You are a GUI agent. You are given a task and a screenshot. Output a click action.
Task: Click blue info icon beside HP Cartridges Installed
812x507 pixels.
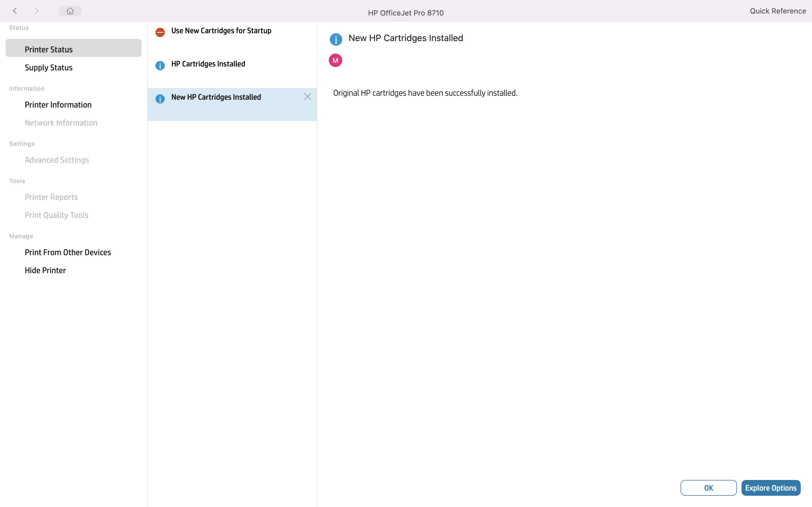tap(160, 65)
